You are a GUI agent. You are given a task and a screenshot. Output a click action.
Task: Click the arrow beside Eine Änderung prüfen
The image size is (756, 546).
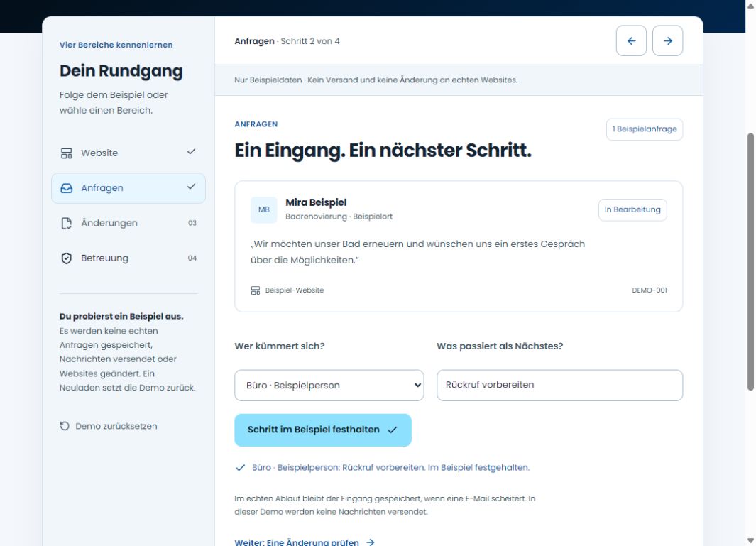pyautogui.click(x=370, y=542)
